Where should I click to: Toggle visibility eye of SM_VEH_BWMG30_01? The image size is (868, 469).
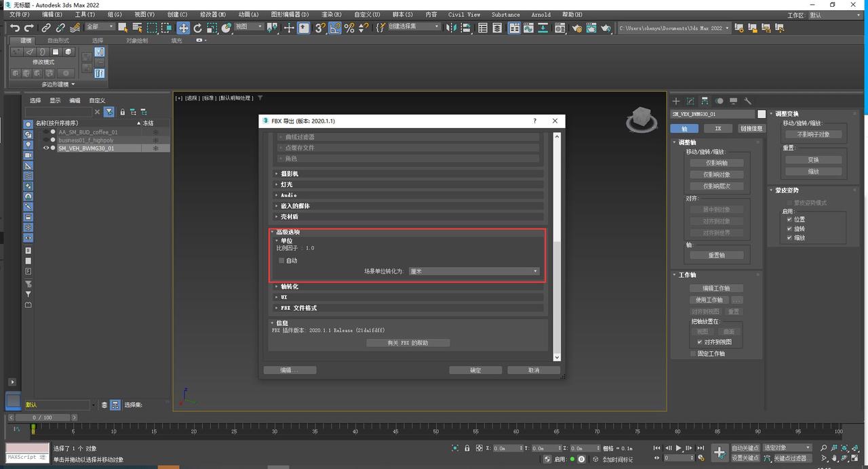(46, 148)
